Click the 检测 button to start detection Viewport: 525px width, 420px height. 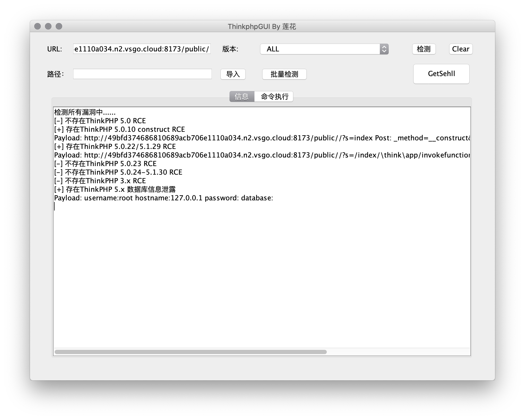(423, 49)
